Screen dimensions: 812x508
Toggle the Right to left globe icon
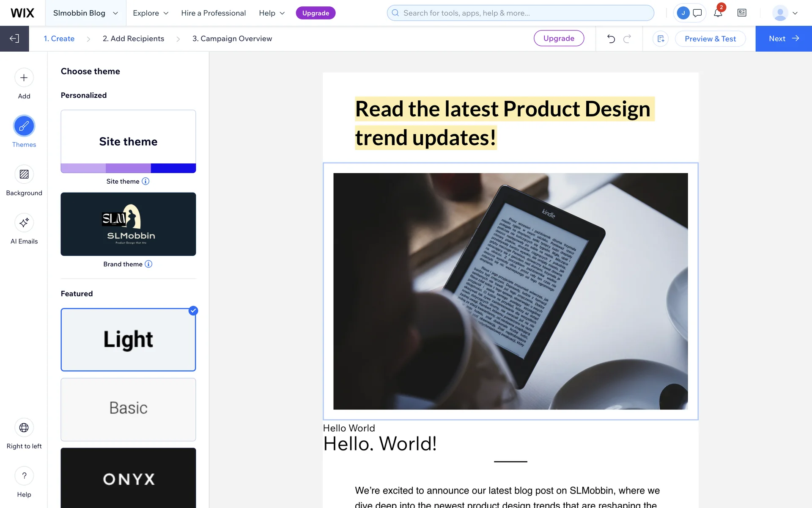point(24,428)
